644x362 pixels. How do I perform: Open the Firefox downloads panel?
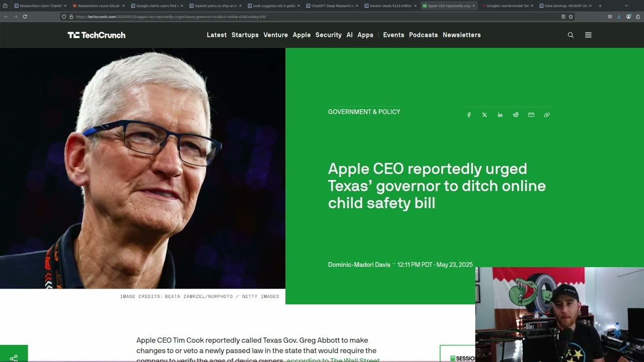click(x=619, y=17)
